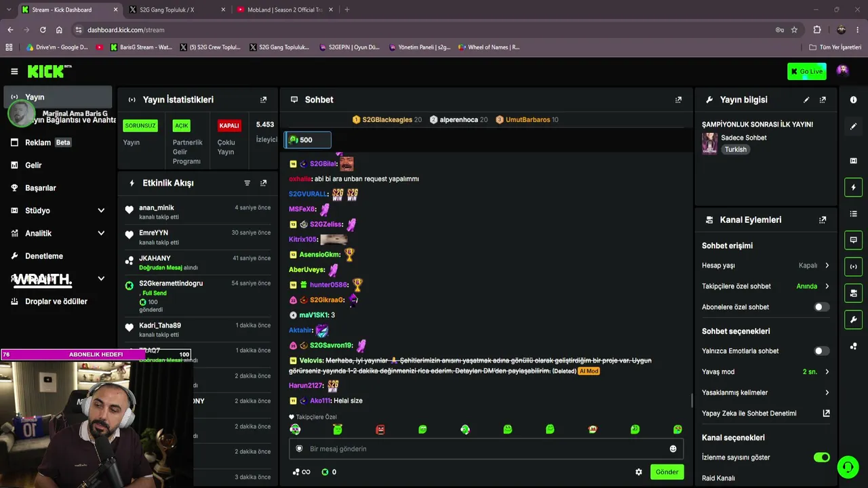Image resolution: width=868 pixels, height=488 pixels.
Task: Toggle the stream stats widget in right rail
Action: (x=853, y=266)
